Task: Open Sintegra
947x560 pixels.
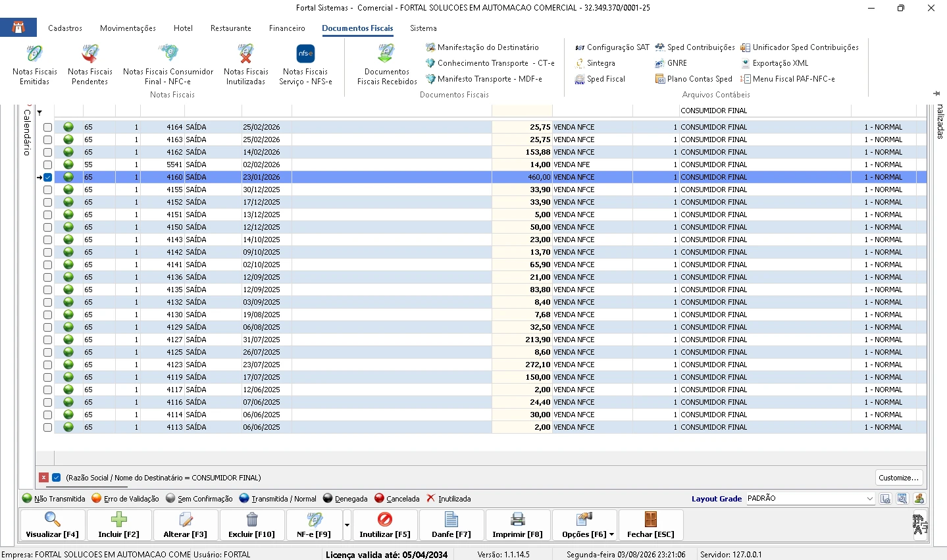Action: click(595, 63)
